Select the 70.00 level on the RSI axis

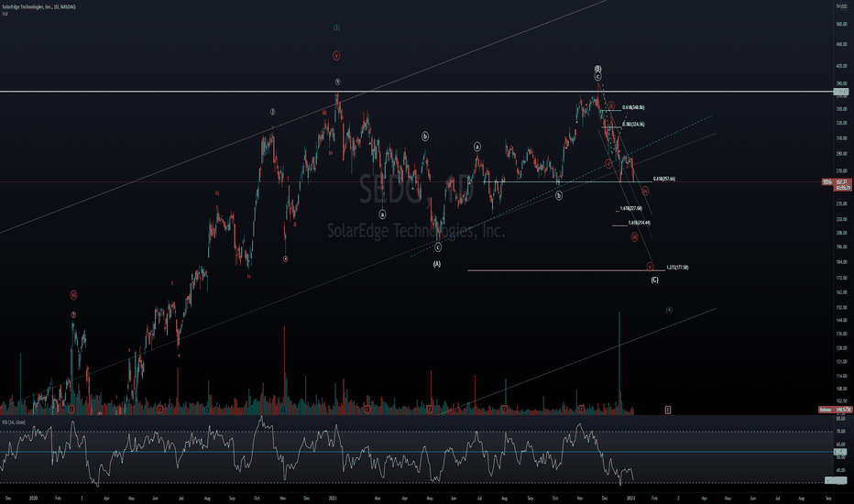(x=840, y=432)
